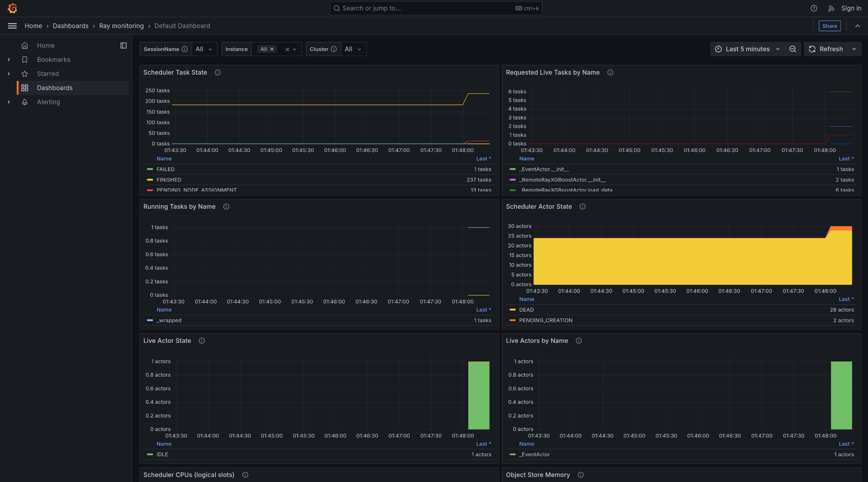Sort Running Tasks legend by Name
868x482 pixels.
point(164,310)
